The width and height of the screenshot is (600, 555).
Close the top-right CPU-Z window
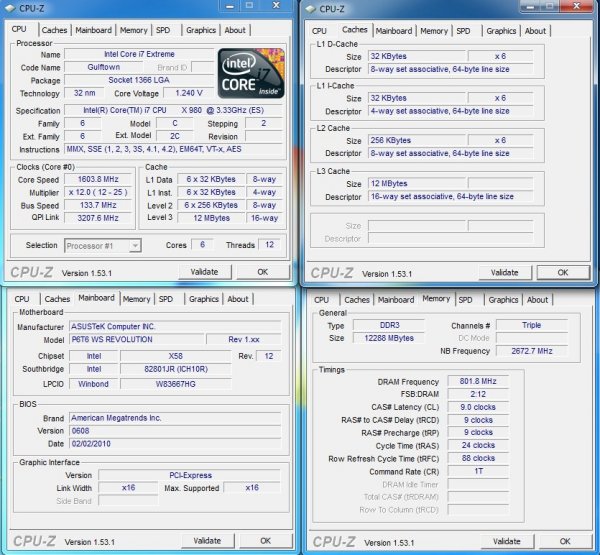[577, 6]
